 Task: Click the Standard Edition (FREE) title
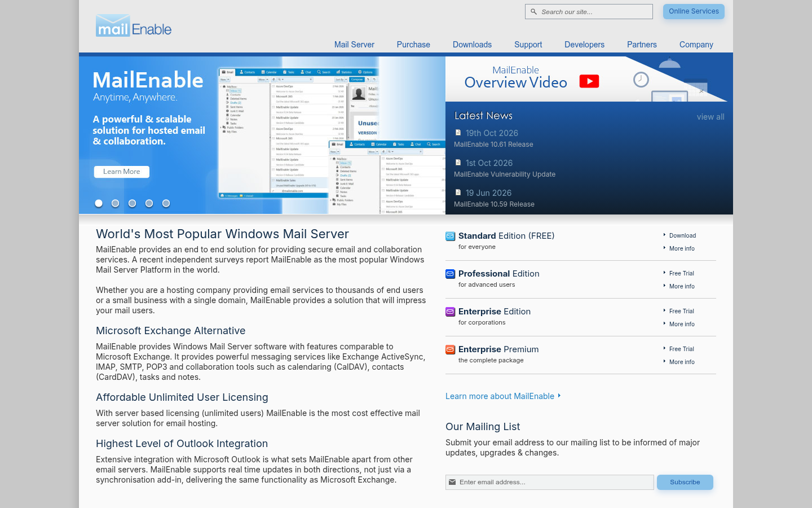(506, 236)
